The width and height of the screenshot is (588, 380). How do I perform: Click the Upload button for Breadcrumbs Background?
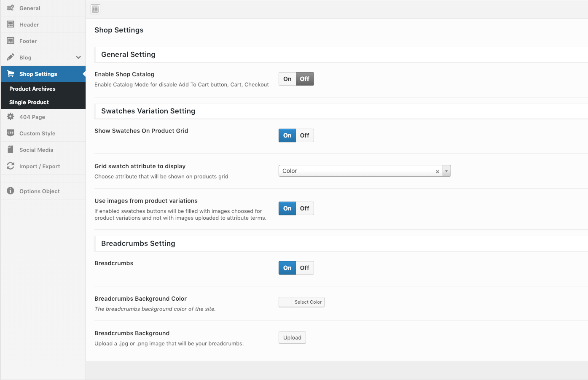(292, 337)
